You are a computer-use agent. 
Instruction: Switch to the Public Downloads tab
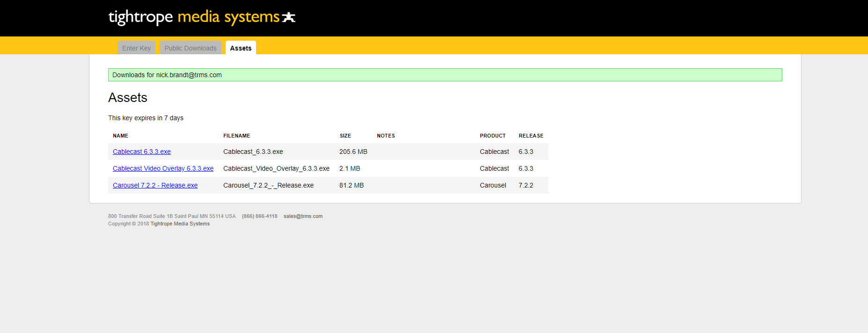click(191, 48)
